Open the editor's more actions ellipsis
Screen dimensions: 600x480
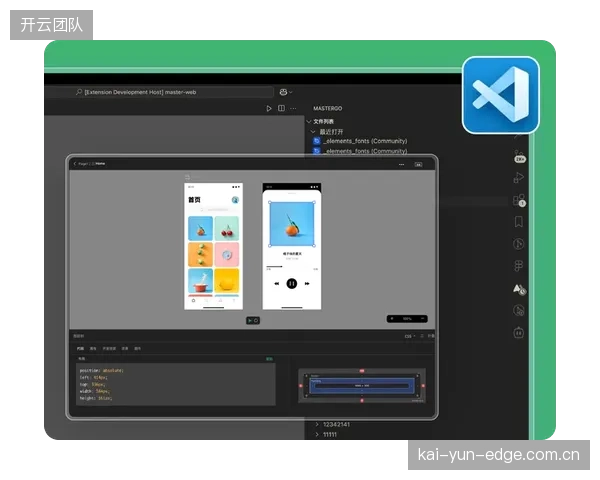[293, 108]
